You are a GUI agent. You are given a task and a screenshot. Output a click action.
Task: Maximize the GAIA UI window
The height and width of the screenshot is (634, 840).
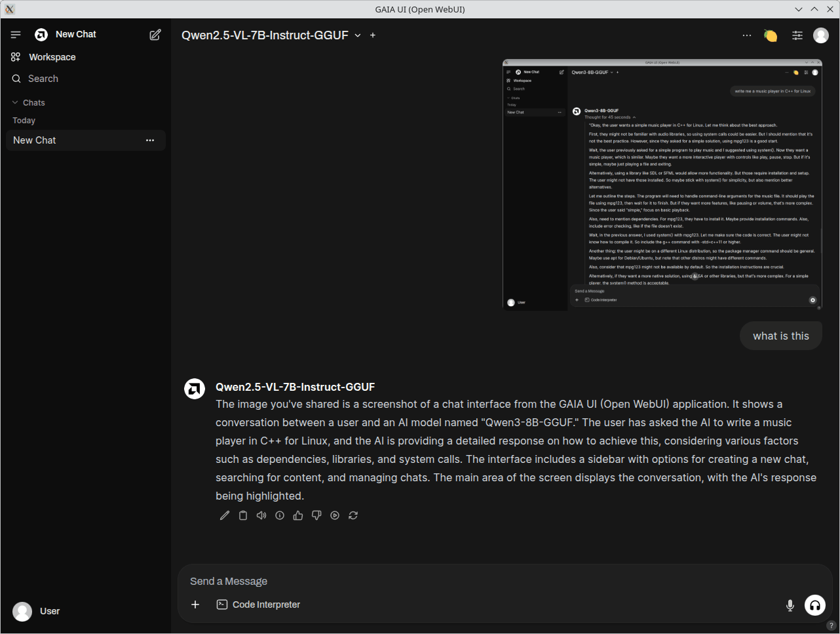pos(814,9)
